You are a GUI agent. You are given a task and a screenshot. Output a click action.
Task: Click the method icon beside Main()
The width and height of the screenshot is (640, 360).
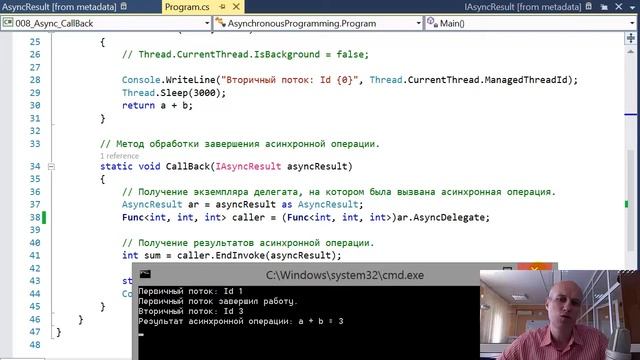tap(432, 23)
